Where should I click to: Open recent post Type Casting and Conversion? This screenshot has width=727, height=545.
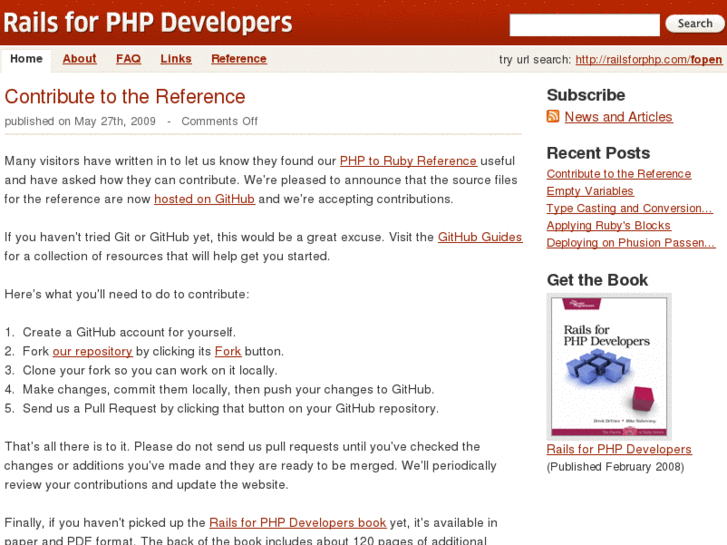[x=630, y=208]
